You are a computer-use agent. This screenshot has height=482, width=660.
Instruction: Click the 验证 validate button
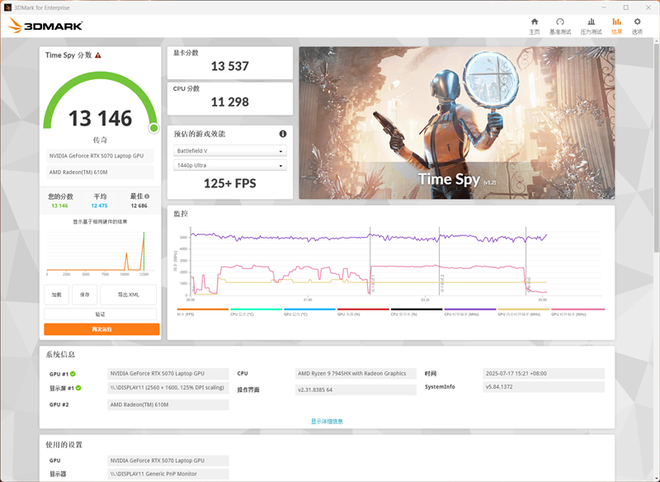tap(101, 314)
